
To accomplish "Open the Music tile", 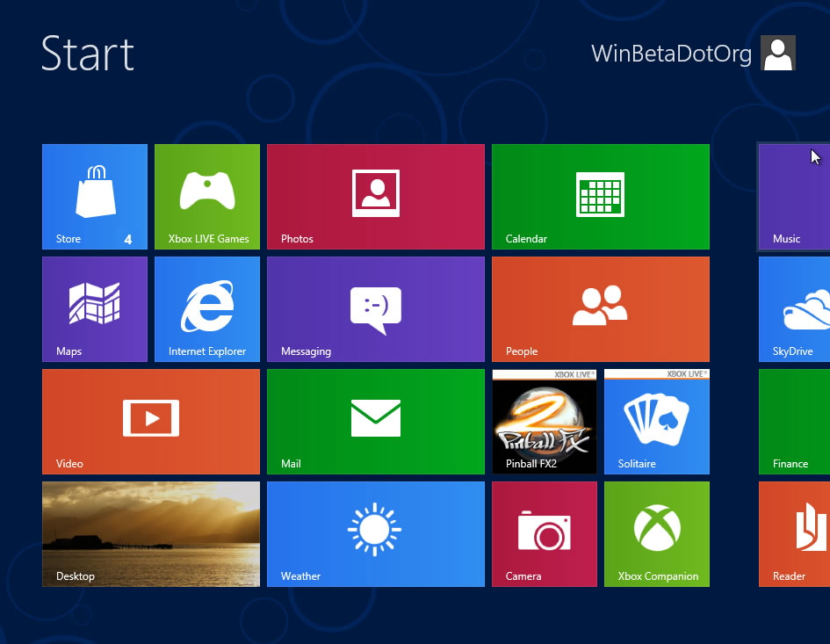I will (x=794, y=197).
